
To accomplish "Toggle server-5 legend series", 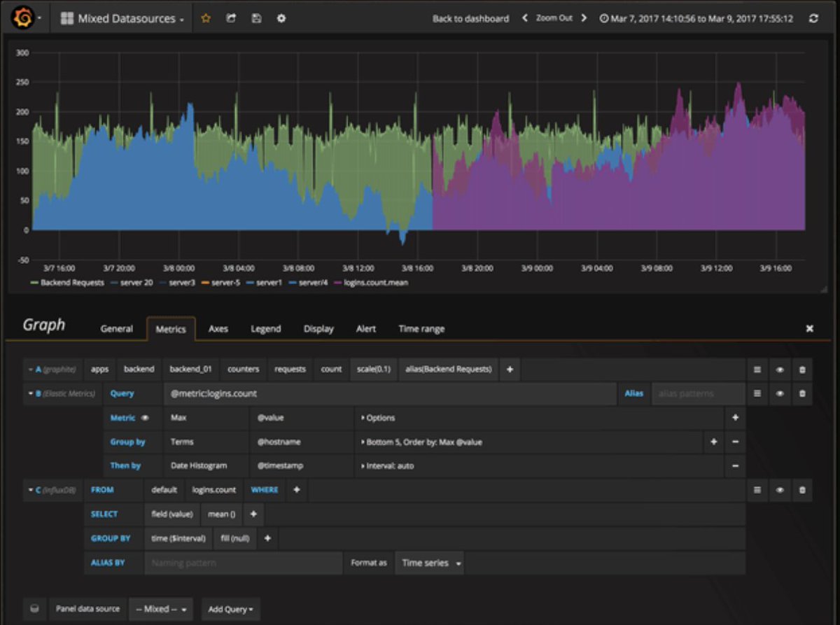I will (x=225, y=283).
